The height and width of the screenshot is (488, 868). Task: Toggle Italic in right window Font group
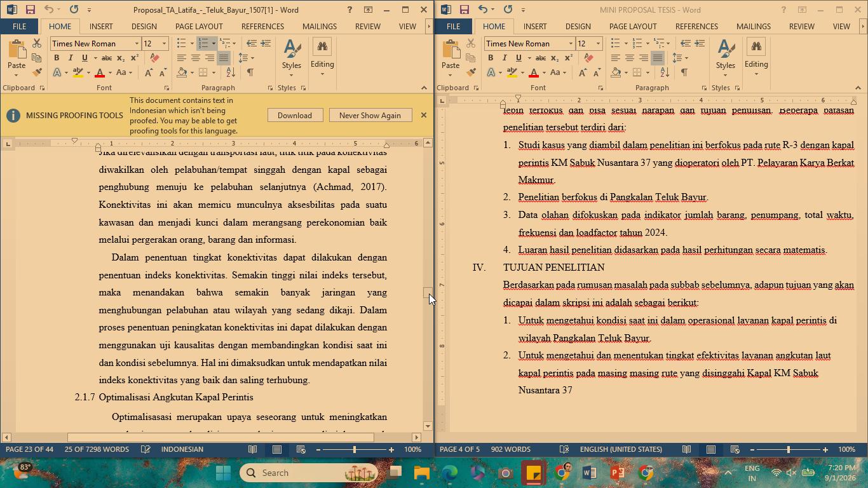[x=505, y=58]
